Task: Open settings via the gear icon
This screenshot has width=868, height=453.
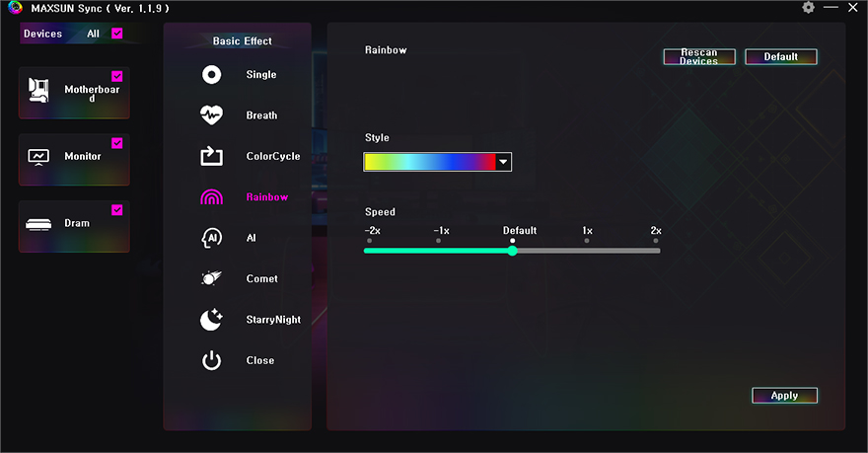Action: [808, 8]
